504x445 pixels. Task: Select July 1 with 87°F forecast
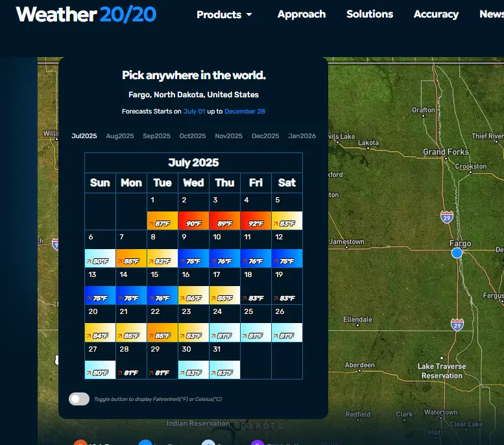pos(162,211)
